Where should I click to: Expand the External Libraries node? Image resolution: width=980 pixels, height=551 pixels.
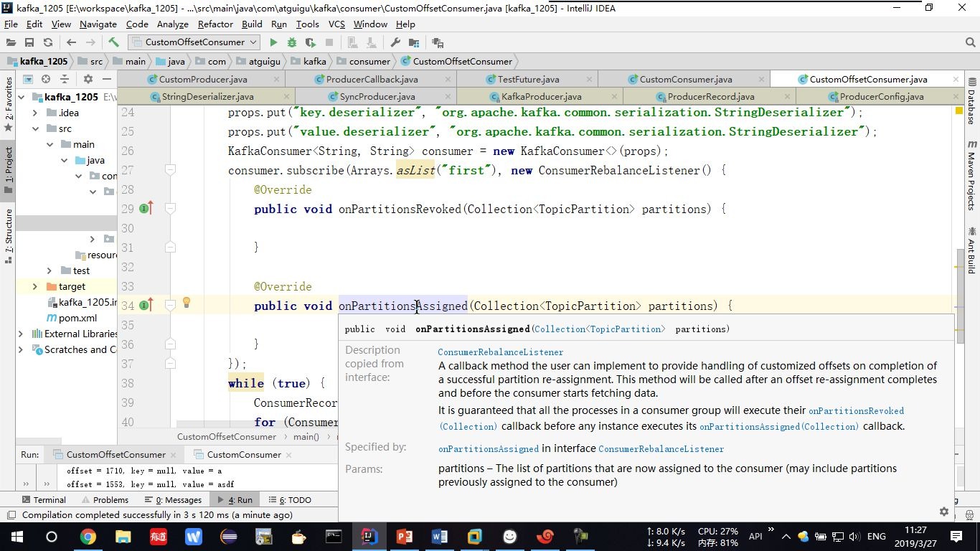(x=22, y=334)
